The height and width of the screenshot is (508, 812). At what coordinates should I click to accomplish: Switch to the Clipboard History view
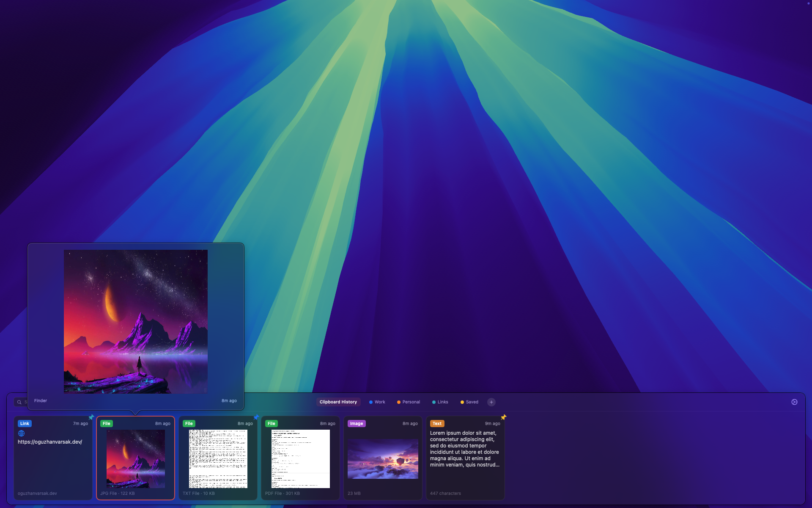coord(338,402)
